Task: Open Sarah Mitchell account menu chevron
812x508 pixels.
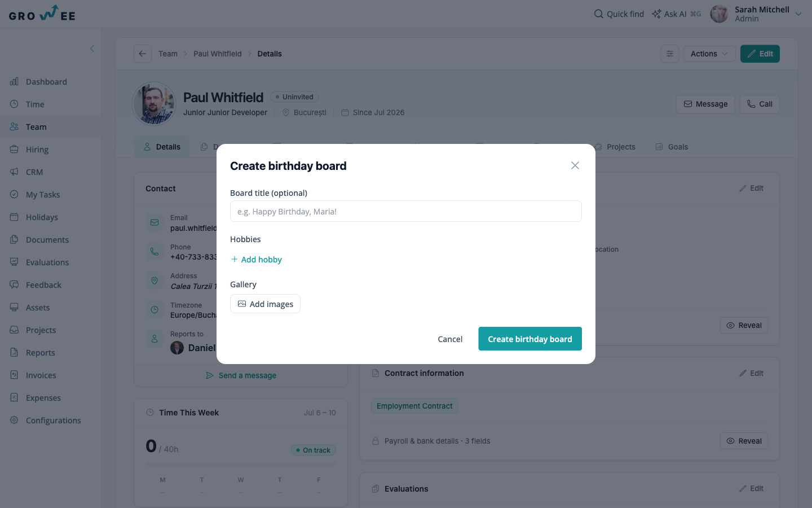Action: (798, 14)
